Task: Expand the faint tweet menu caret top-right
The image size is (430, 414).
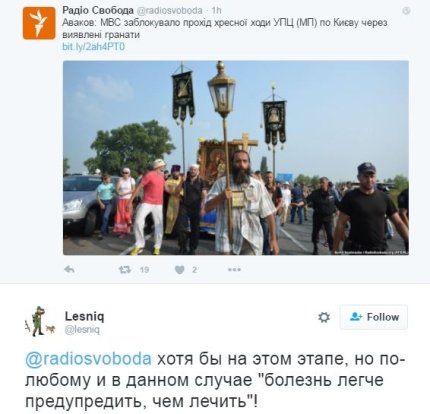Action: click(406, 11)
